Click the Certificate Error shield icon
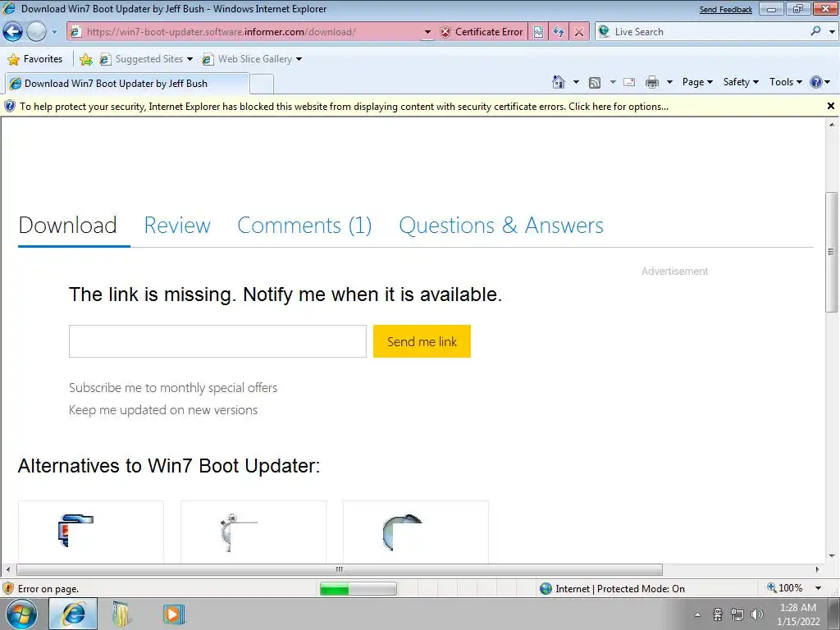This screenshot has height=630, width=840. (x=445, y=32)
